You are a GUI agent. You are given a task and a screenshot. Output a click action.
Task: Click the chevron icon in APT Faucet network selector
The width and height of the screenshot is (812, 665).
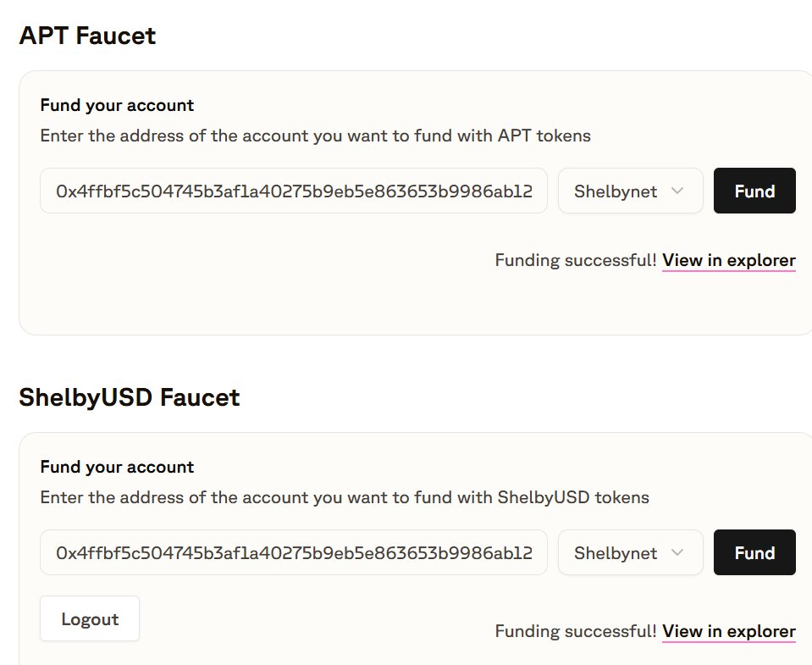click(677, 191)
